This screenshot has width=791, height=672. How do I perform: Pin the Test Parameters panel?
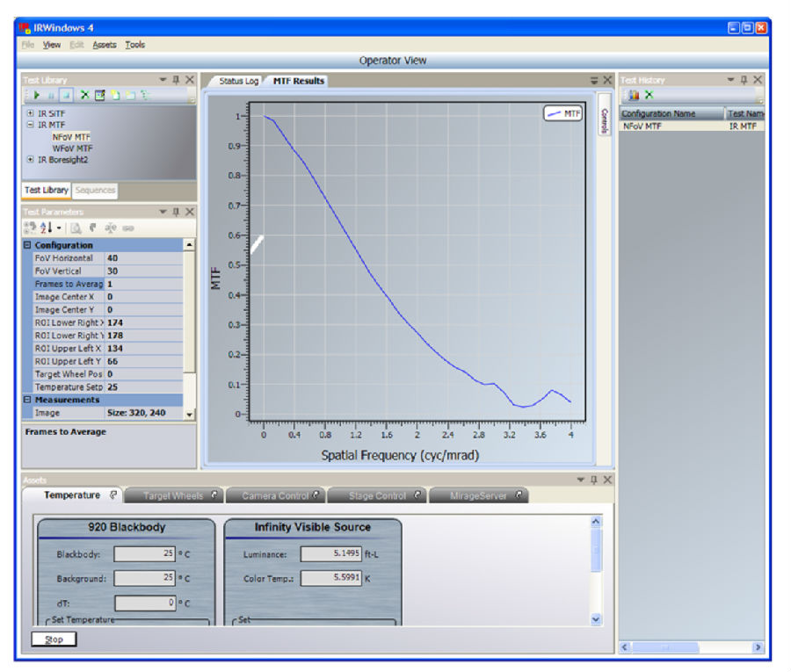(x=176, y=212)
